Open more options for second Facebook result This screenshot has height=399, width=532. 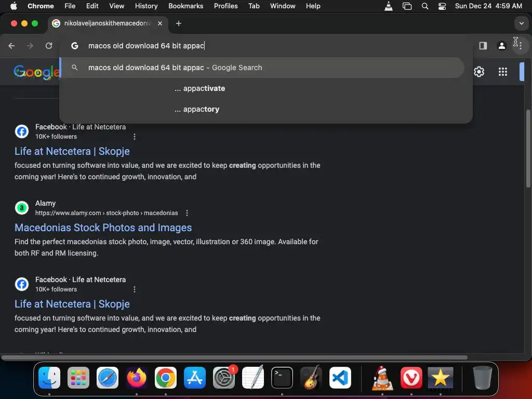(135, 289)
